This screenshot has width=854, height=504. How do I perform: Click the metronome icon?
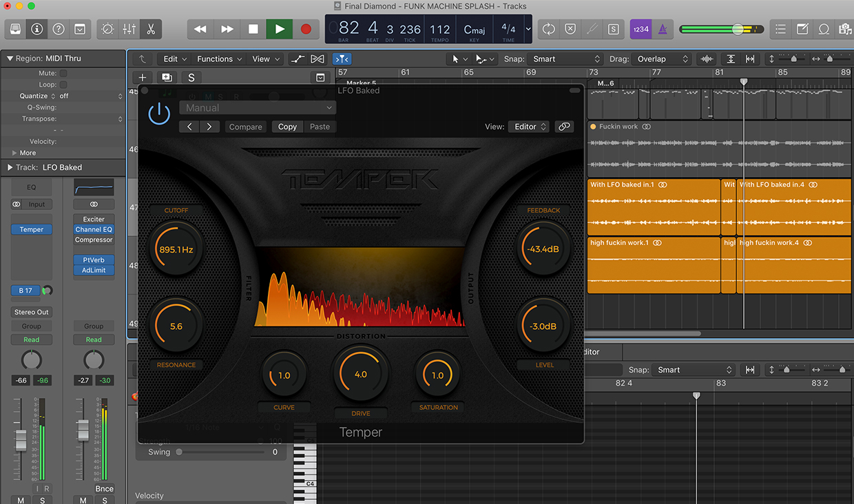tap(663, 29)
